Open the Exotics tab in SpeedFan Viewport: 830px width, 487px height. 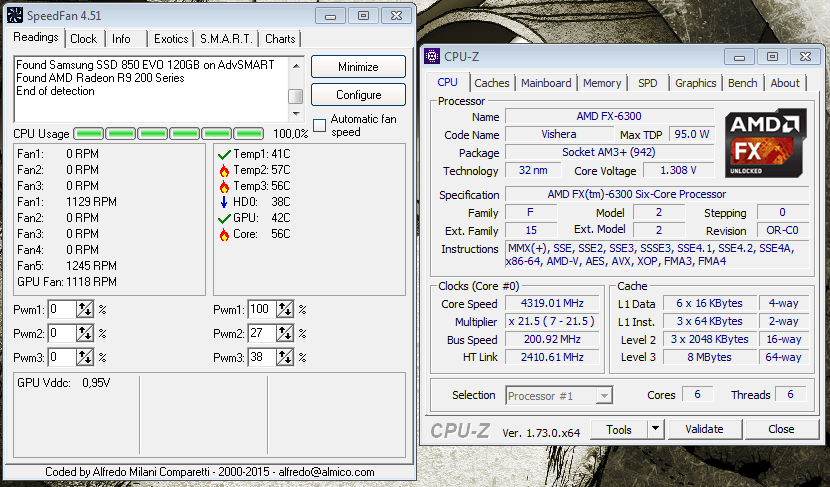(171, 39)
